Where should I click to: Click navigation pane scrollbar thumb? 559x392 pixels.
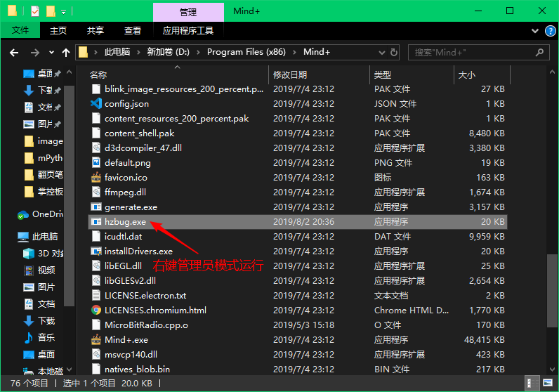click(69, 195)
